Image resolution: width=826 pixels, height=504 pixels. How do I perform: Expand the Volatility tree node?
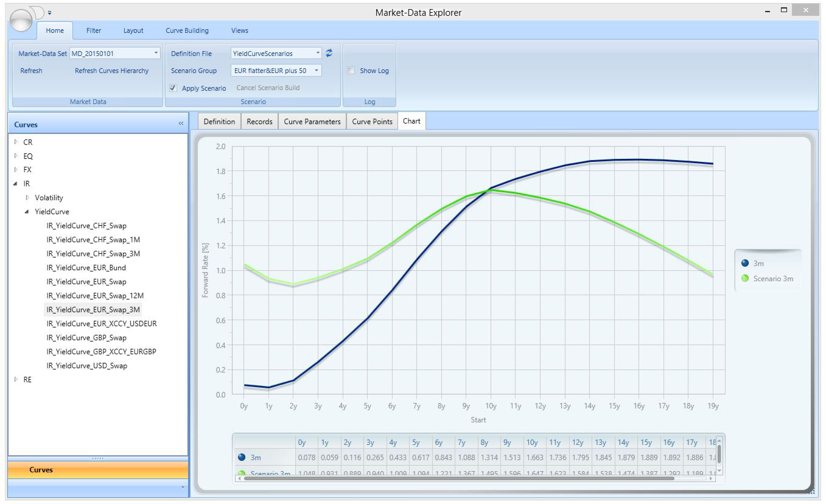[x=27, y=198]
